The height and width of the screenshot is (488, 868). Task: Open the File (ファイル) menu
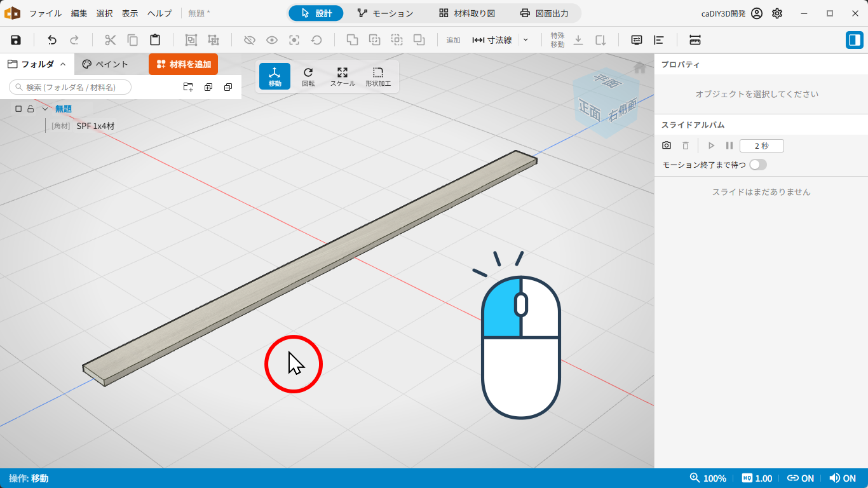coord(46,13)
